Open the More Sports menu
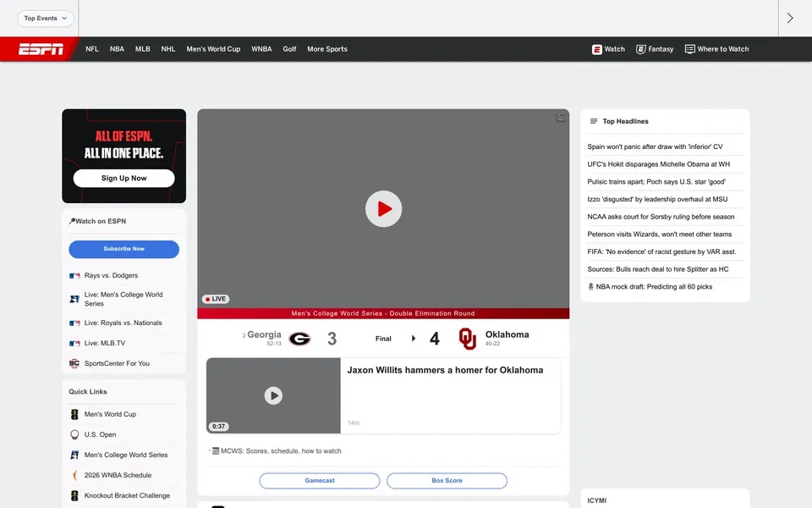This screenshot has height=508, width=812. 327,49
